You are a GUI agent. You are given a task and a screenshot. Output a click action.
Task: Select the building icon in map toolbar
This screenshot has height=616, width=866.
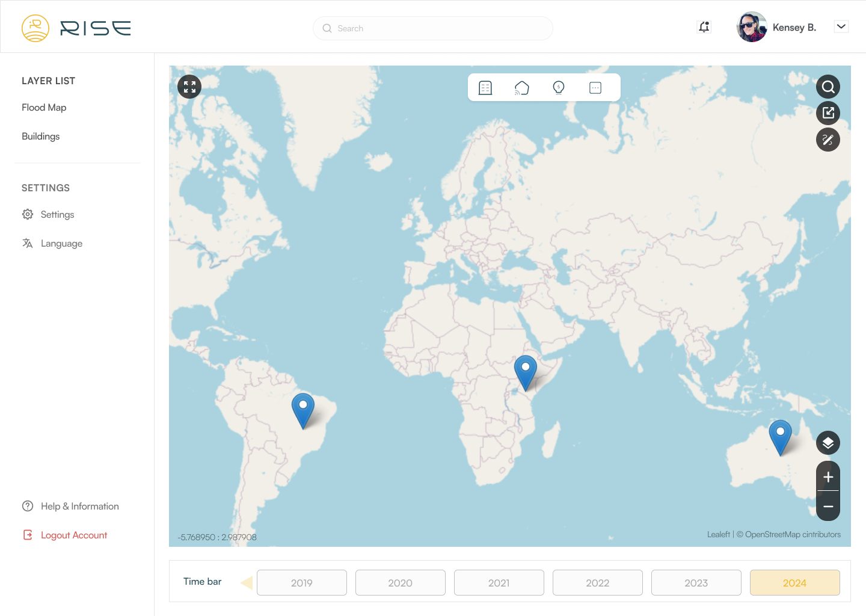click(x=485, y=88)
